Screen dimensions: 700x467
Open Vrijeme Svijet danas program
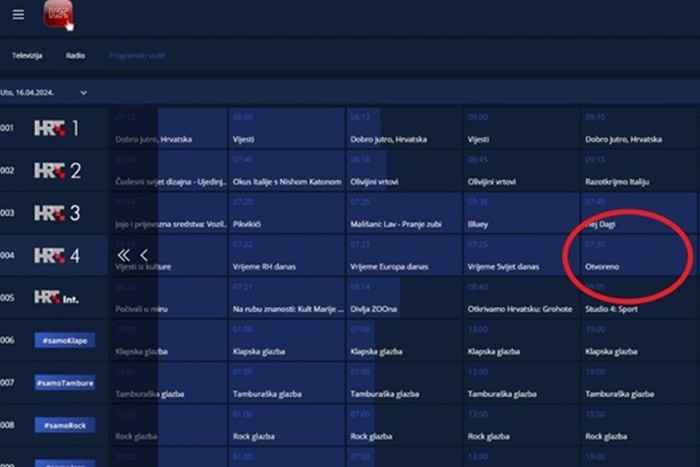[522, 255]
